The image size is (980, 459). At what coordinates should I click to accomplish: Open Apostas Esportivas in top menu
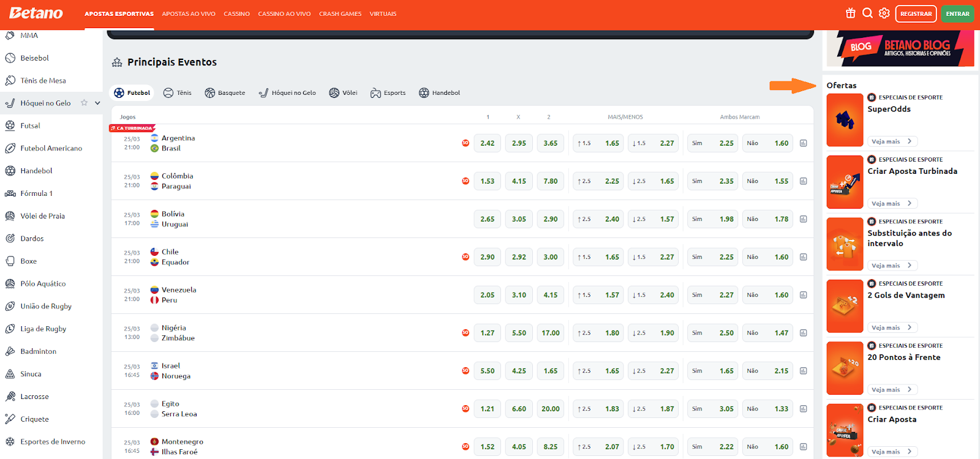click(x=119, y=13)
